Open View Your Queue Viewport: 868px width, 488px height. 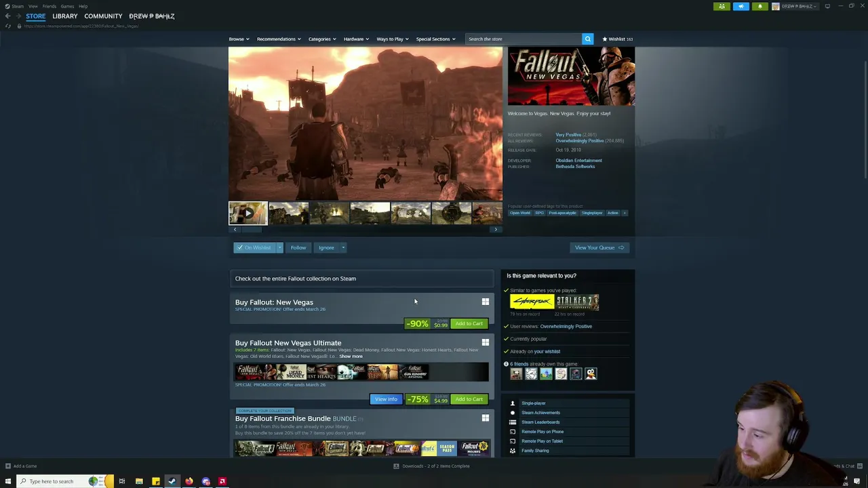[x=599, y=247]
